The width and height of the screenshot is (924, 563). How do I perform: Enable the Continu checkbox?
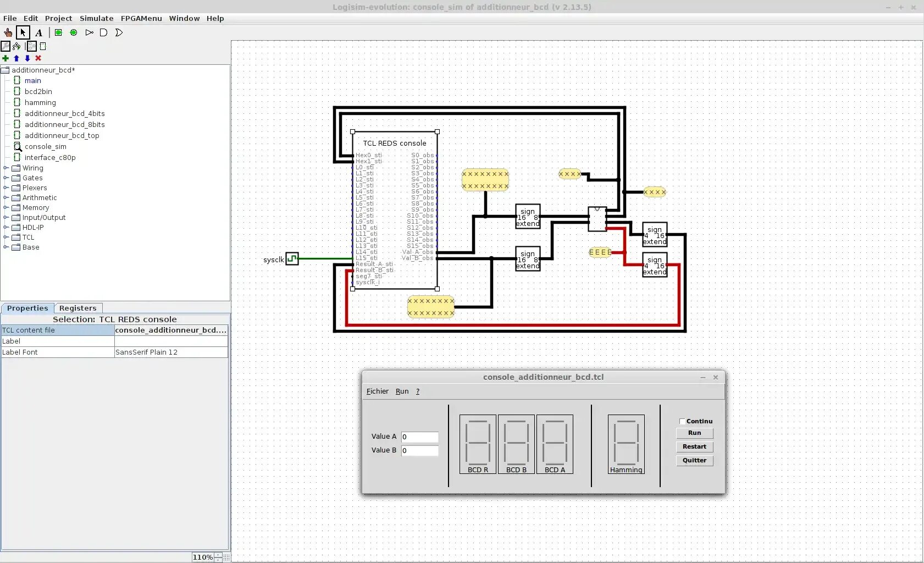coord(682,421)
